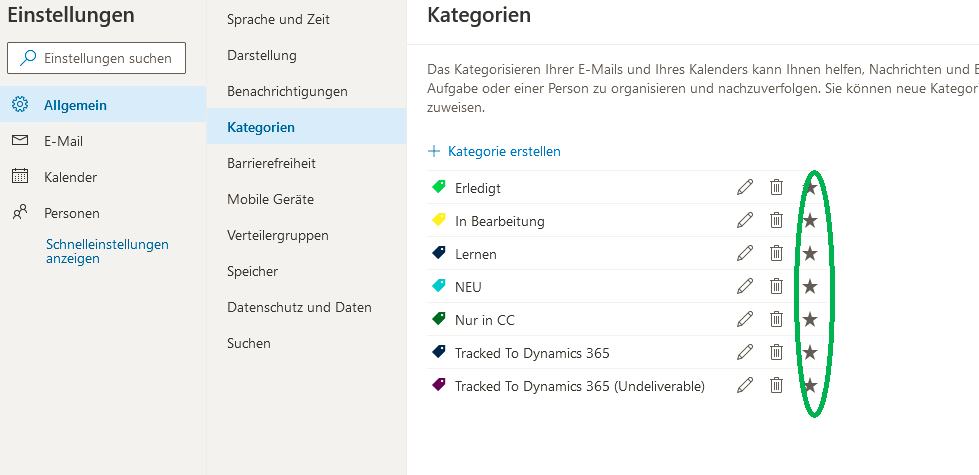Edit the Erledigt category with pencil icon
This screenshot has width=979, height=475.
pyautogui.click(x=745, y=187)
